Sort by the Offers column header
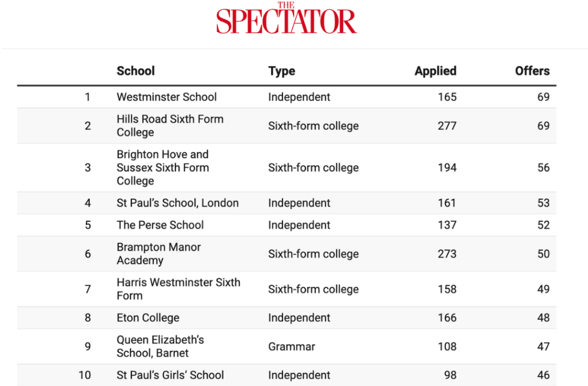 click(532, 71)
